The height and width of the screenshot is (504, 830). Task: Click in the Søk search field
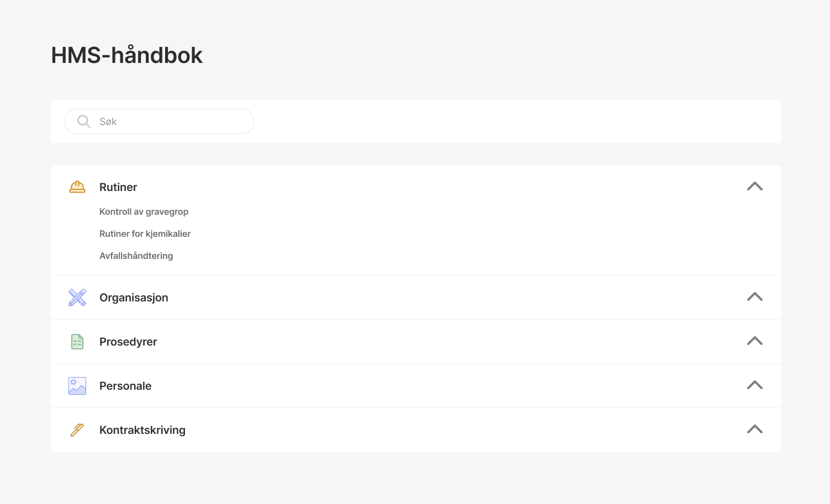pyautogui.click(x=171, y=121)
